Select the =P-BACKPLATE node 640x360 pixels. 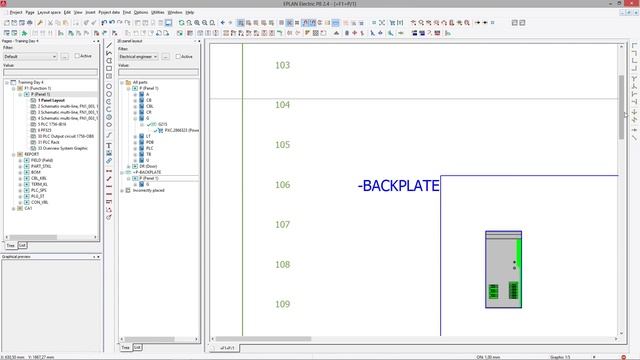click(147, 172)
